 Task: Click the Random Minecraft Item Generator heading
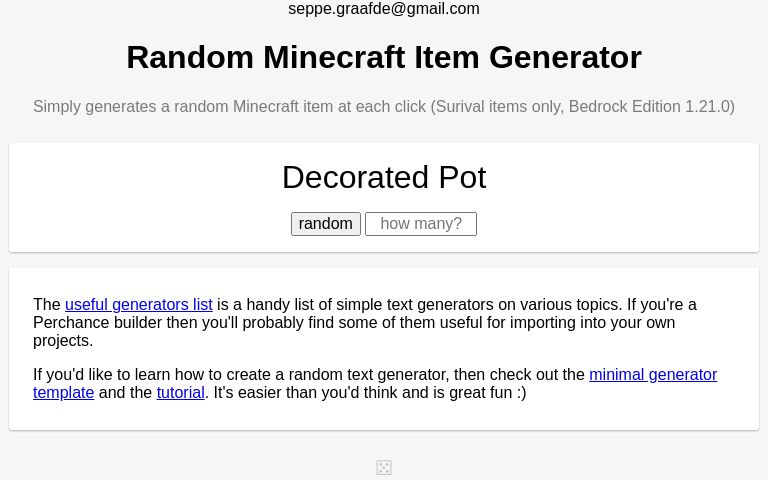tap(384, 57)
